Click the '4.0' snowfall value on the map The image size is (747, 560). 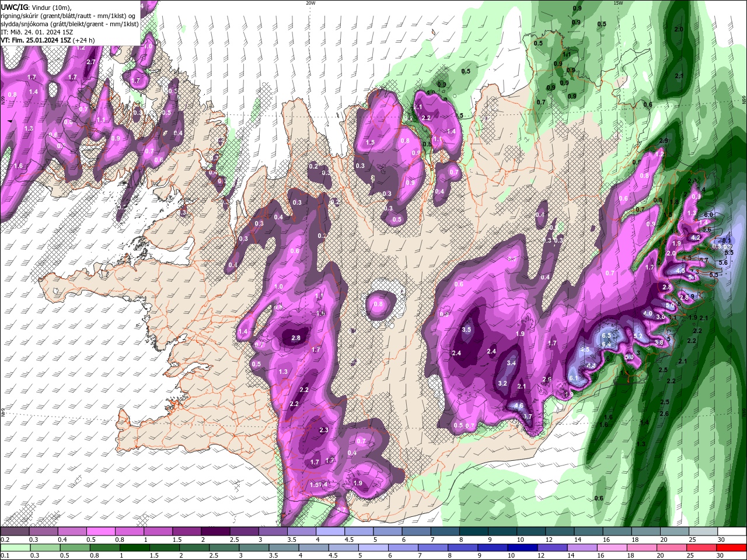tap(648, 313)
